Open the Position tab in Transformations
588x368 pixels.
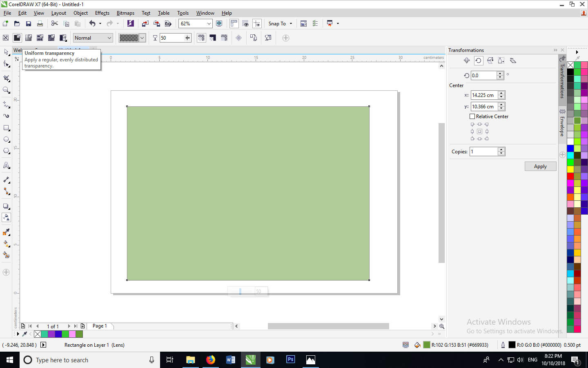467,61
